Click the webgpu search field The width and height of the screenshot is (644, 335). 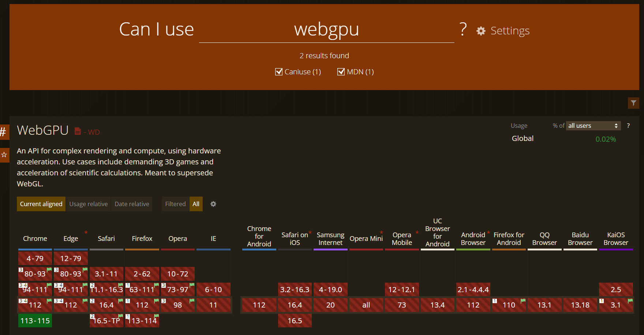326,29
